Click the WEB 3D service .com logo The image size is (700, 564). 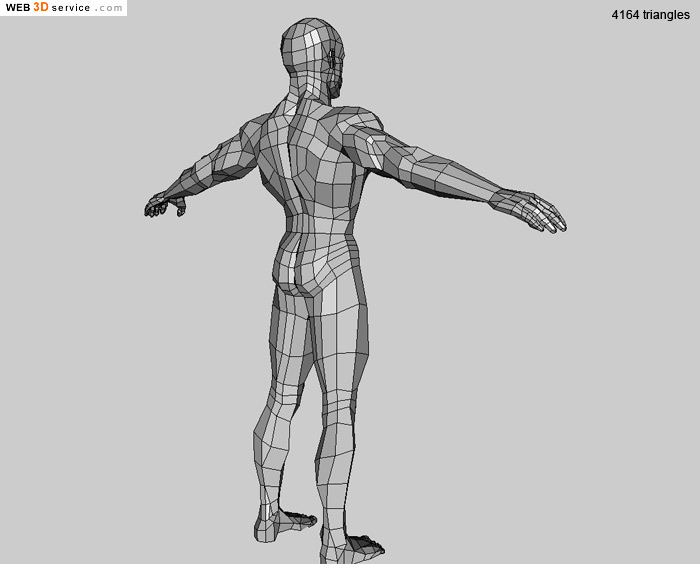click(63, 8)
